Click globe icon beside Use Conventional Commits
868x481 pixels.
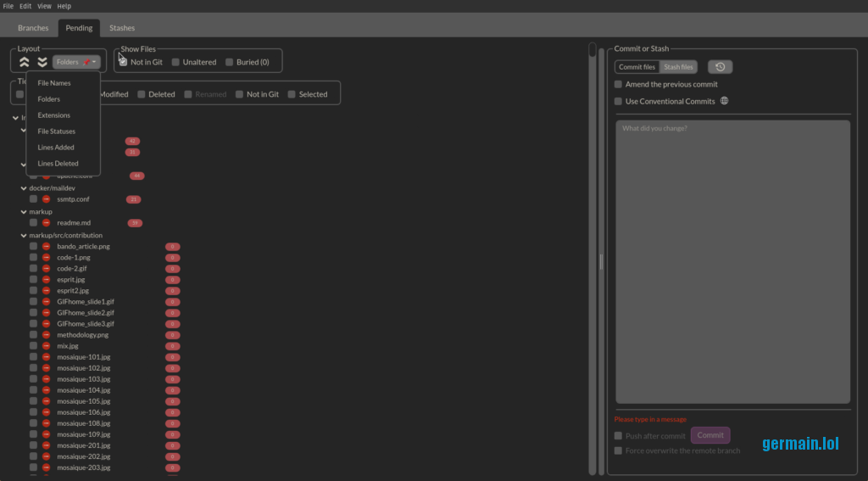tap(724, 101)
